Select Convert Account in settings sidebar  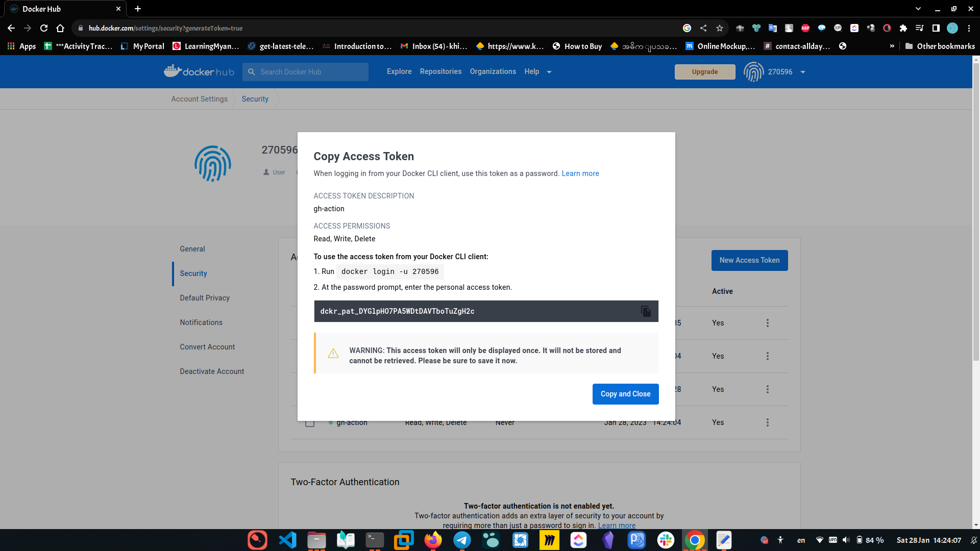coord(207,347)
